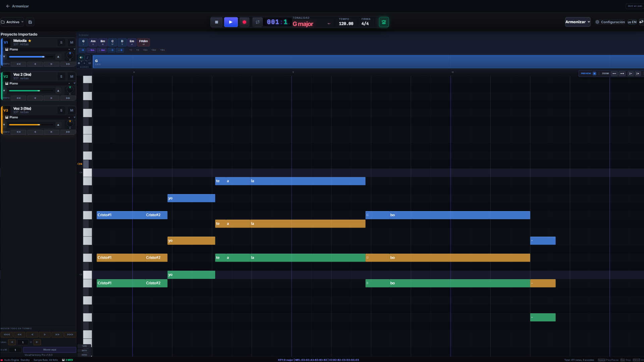Select the G chord button in chord palette

(x=83, y=42)
